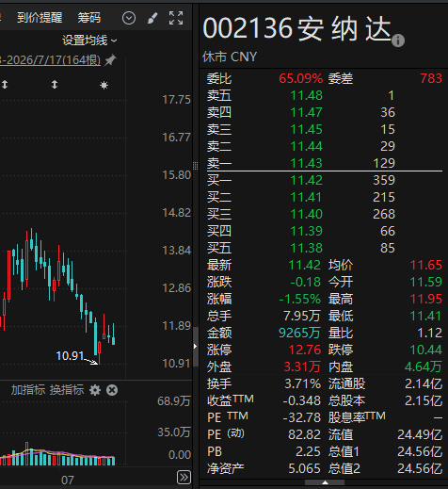The width and height of the screenshot is (448, 489).
Task: Click 最高 value 11.95
Action: coord(426,299)
